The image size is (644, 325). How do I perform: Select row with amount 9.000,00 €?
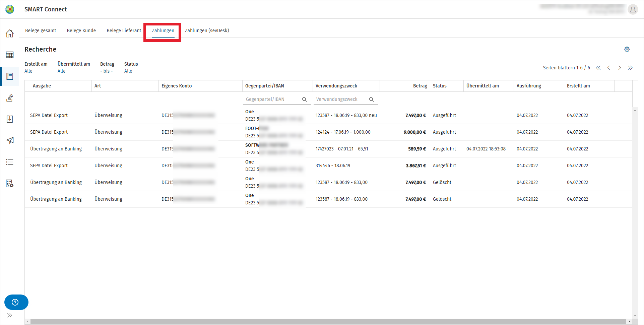(x=328, y=132)
